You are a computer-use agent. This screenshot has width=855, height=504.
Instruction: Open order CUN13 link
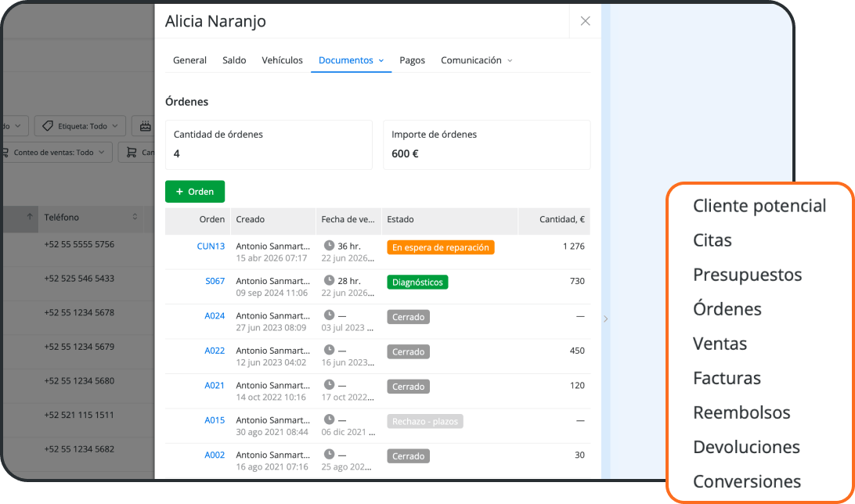pos(211,247)
